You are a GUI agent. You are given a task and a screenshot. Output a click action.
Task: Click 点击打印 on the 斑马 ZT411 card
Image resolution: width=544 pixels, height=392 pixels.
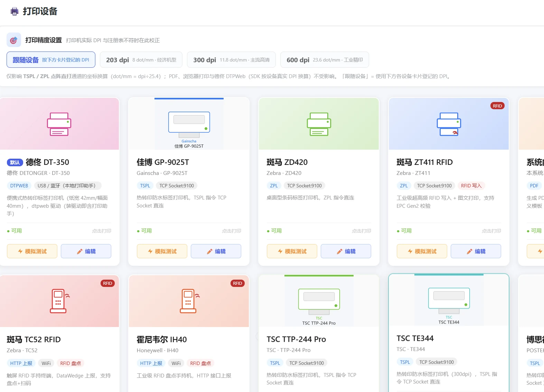tap(491, 231)
